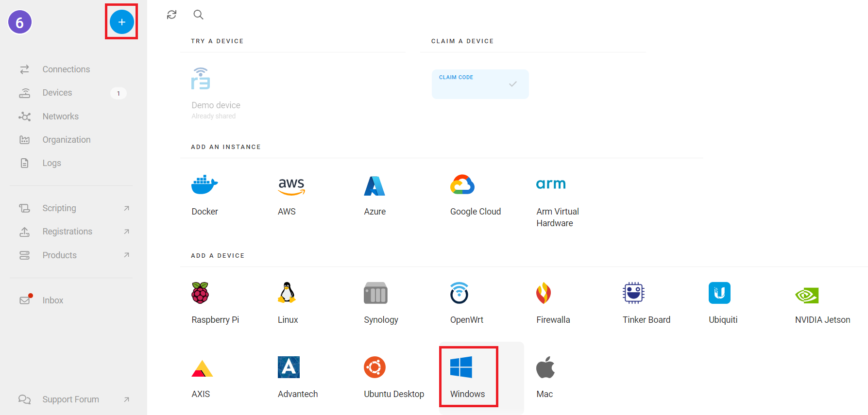
Task: Choose the Advantech logo
Action: tap(289, 367)
